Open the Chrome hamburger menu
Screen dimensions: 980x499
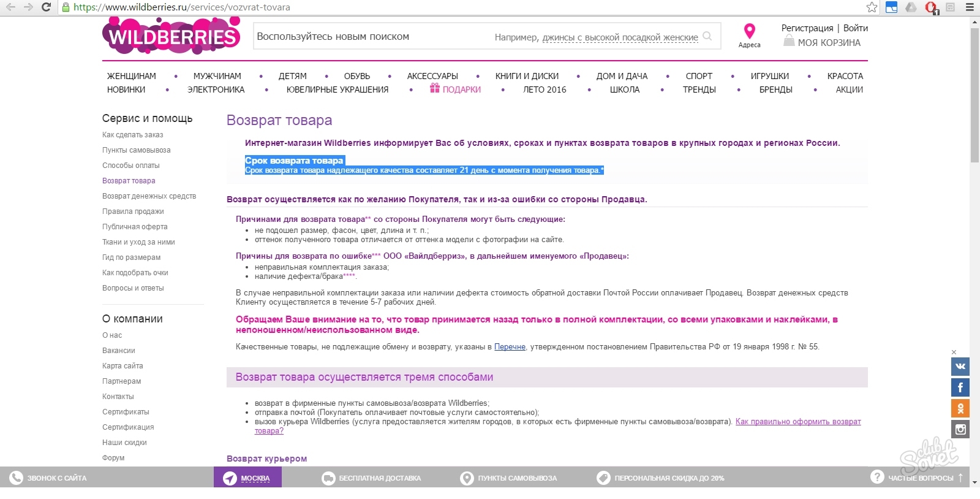970,7
